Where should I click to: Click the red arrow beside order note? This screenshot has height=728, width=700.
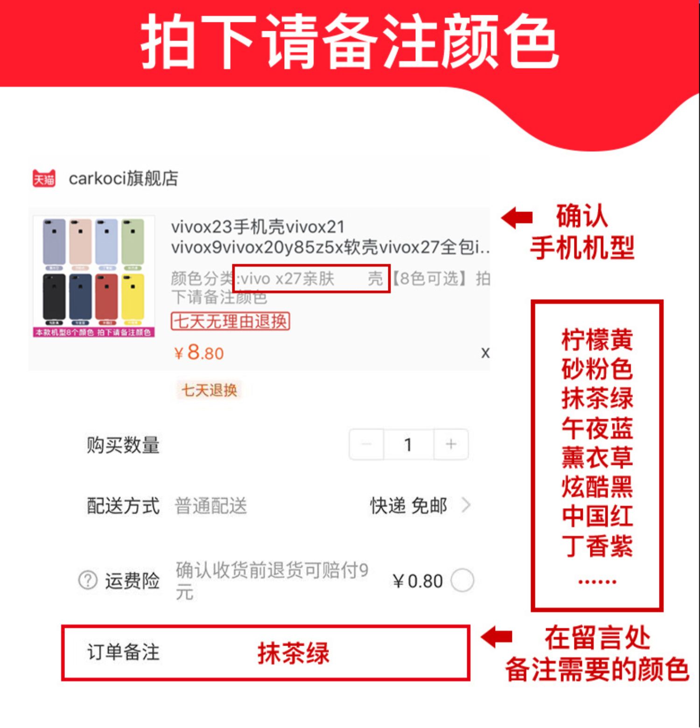pyautogui.click(x=496, y=637)
